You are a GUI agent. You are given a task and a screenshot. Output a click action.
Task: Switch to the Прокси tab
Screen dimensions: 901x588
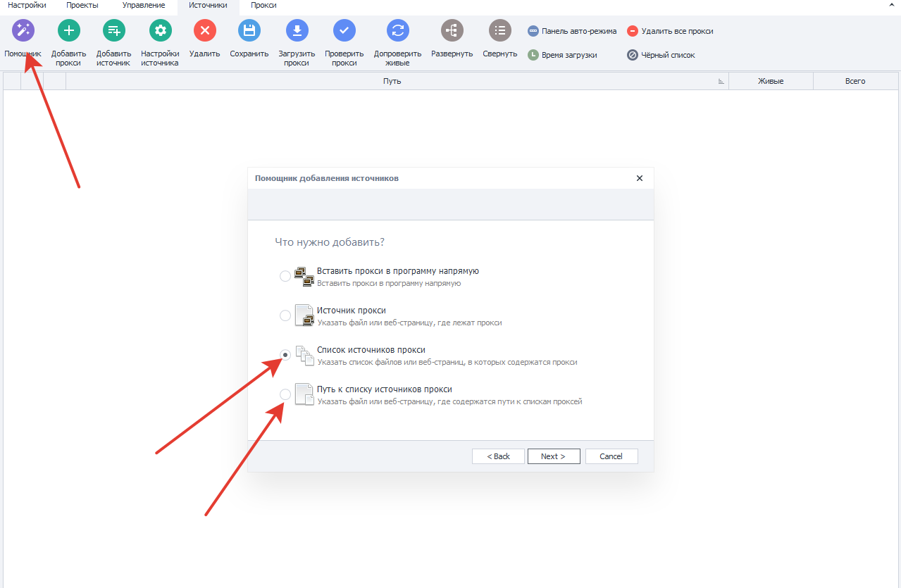[263, 6]
